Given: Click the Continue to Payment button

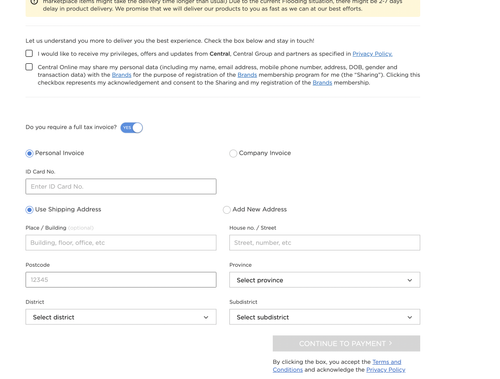Looking at the screenshot, I should point(346,343).
